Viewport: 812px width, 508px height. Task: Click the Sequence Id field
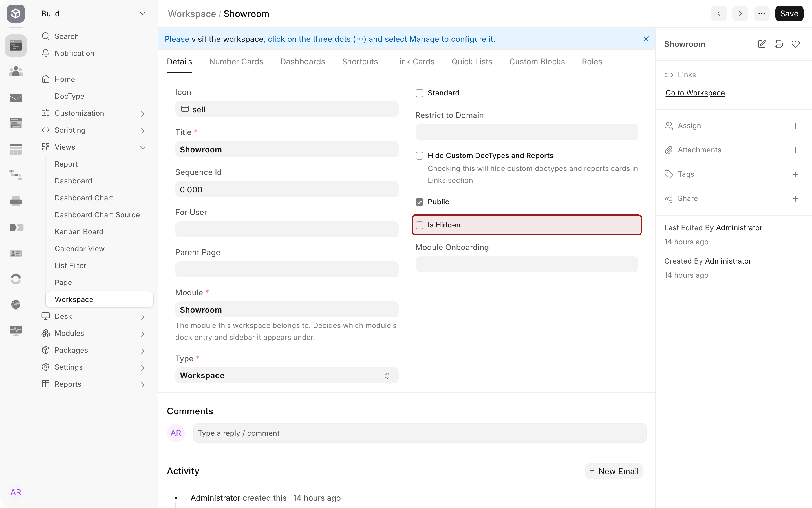click(x=287, y=189)
